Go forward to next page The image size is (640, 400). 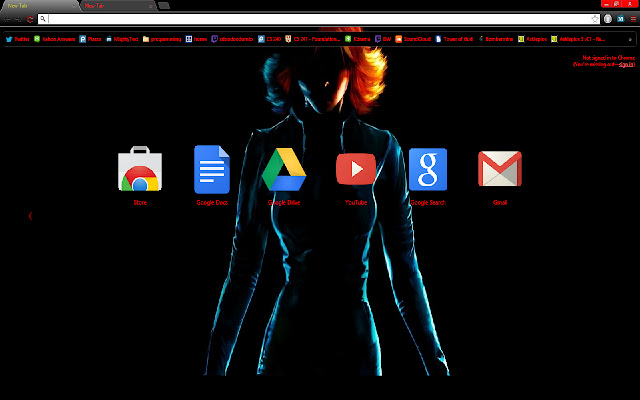pos(18,19)
